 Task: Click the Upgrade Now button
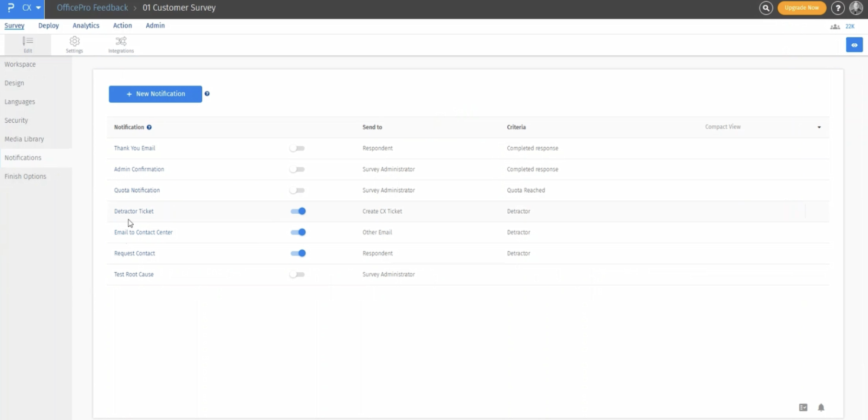(802, 8)
